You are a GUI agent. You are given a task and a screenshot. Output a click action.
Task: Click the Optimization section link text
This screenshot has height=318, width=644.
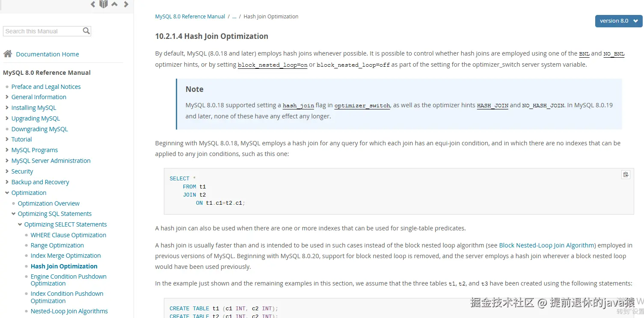pyautogui.click(x=29, y=193)
